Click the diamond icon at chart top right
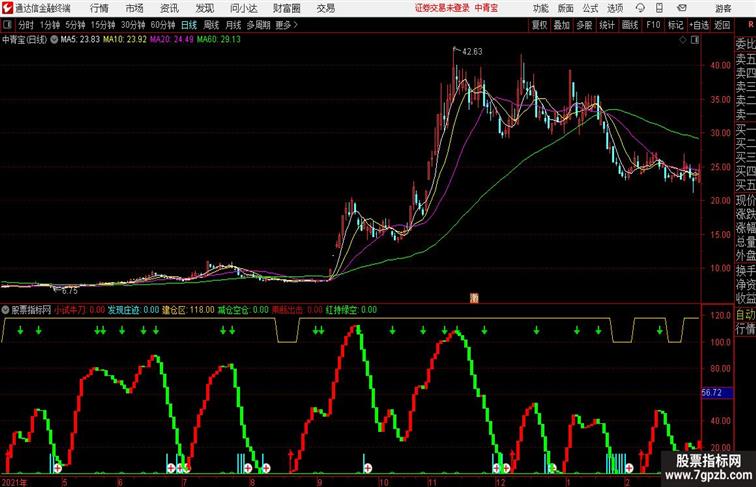The width and height of the screenshot is (756, 487). (x=683, y=40)
